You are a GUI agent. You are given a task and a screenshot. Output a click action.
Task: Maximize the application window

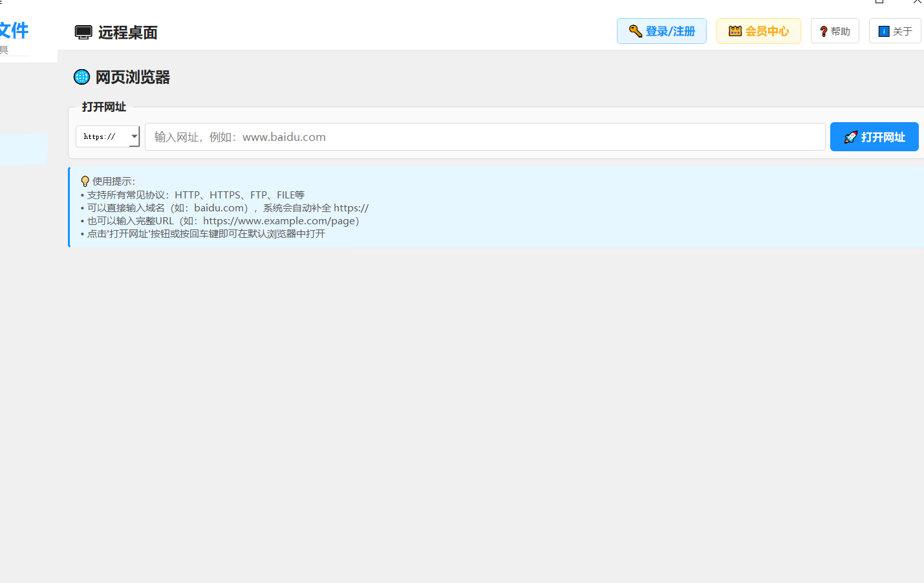[879, 2]
